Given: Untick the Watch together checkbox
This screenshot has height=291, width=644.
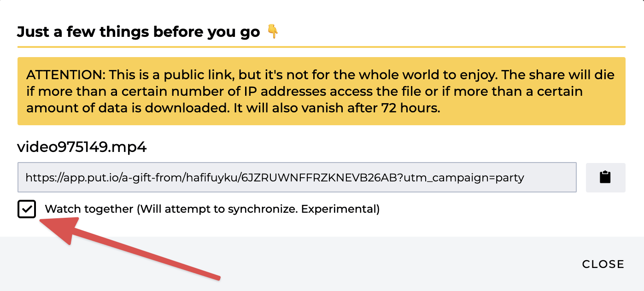Looking at the screenshot, I should (27, 209).
